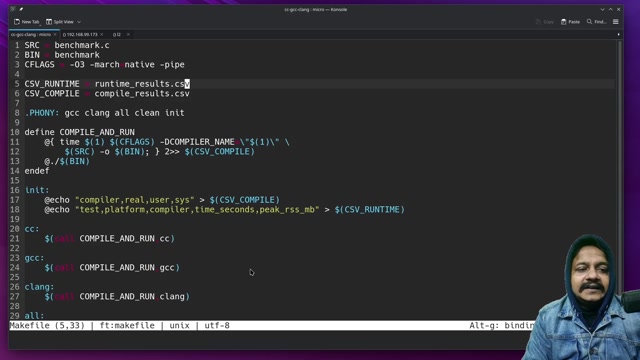This screenshot has height=360, width=640.
Task: Click 'runtime_results.csv' on line 5
Action: pos(142,84)
